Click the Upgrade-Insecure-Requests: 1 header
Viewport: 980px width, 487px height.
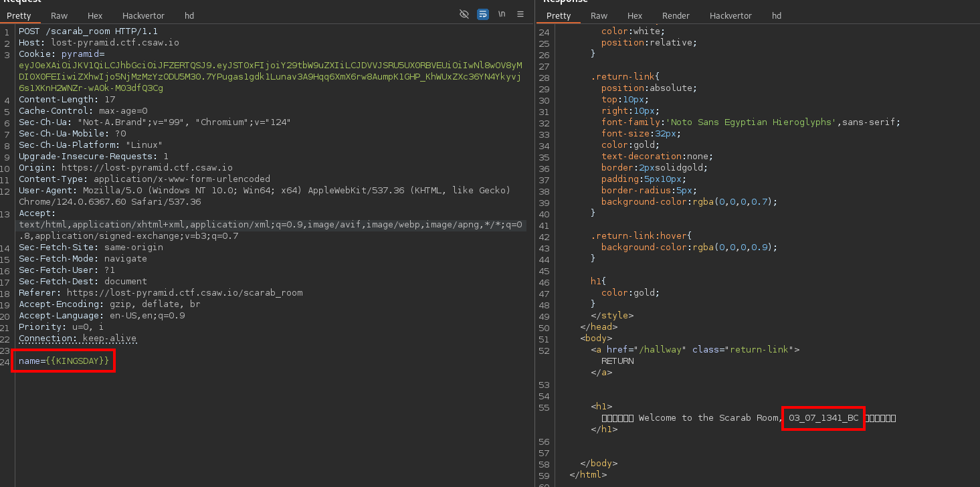[94, 156]
